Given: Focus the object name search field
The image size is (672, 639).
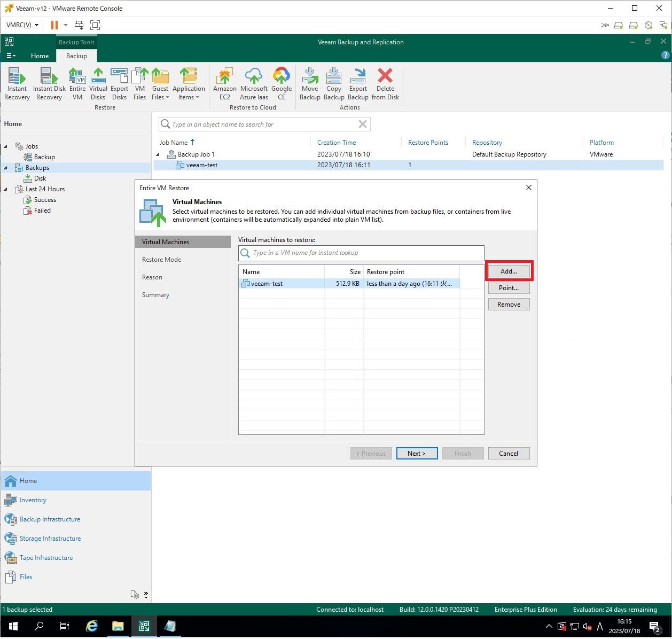Looking at the screenshot, I should click(x=264, y=124).
